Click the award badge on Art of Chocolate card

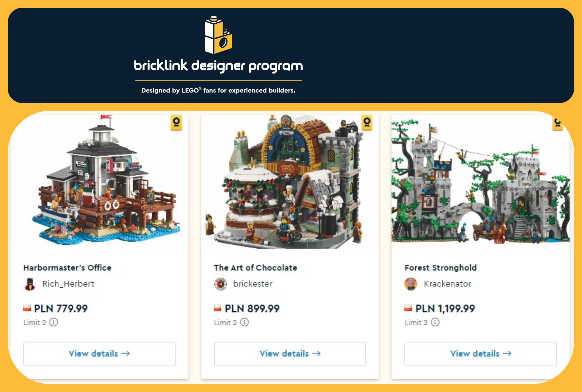coord(367,123)
